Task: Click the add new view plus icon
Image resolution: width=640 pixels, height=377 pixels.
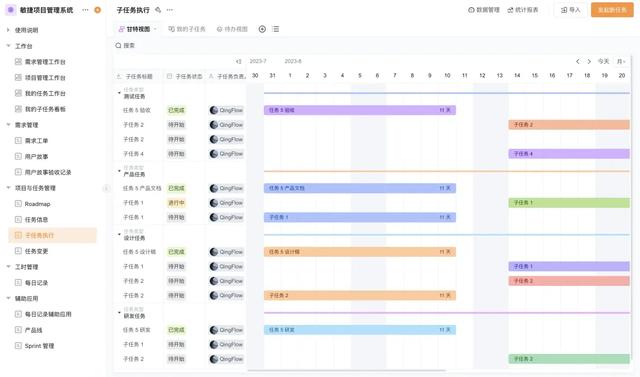Action: coord(262,29)
